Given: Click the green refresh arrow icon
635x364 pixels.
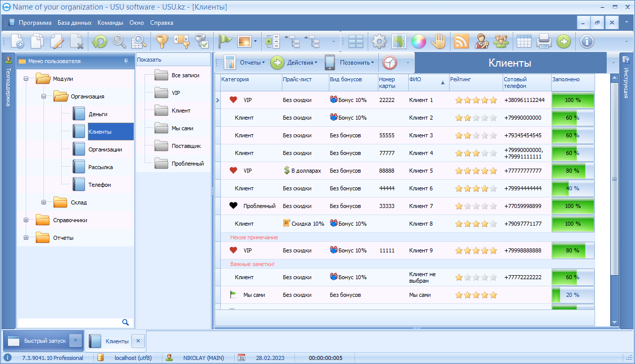Looking at the screenshot, I should pos(99,41).
